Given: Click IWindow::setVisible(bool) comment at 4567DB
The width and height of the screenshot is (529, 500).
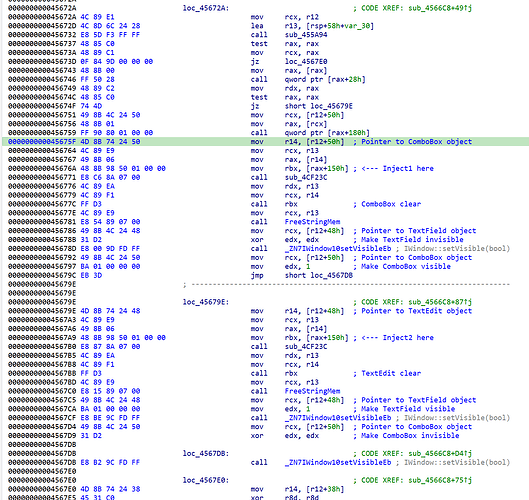Looking at the screenshot, I should pyautogui.click(x=457, y=462).
